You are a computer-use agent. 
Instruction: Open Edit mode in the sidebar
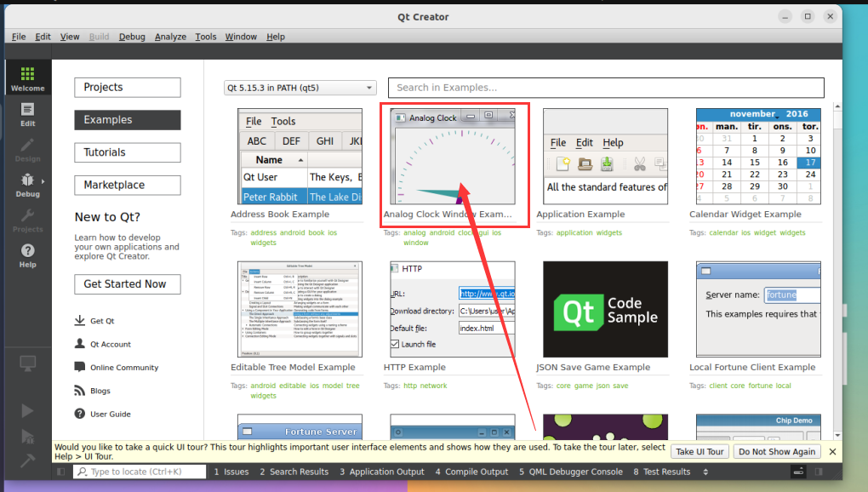click(28, 115)
